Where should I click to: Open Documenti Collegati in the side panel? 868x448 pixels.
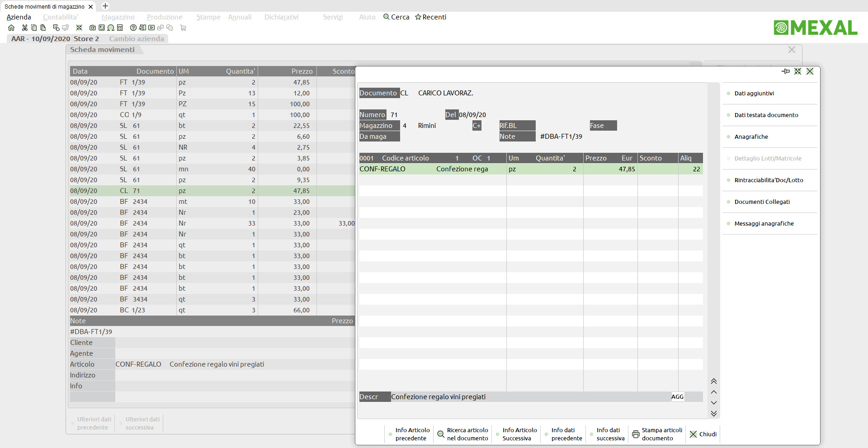(762, 202)
